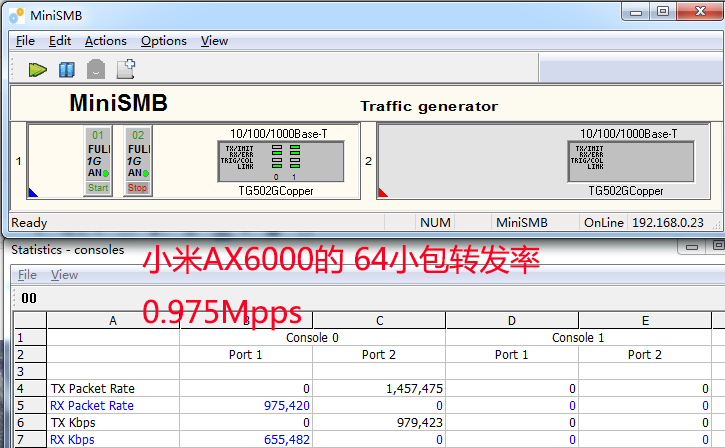Click Port 2 under Console 1
Screen dimensions: 725x448
pyautogui.click(x=645, y=355)
